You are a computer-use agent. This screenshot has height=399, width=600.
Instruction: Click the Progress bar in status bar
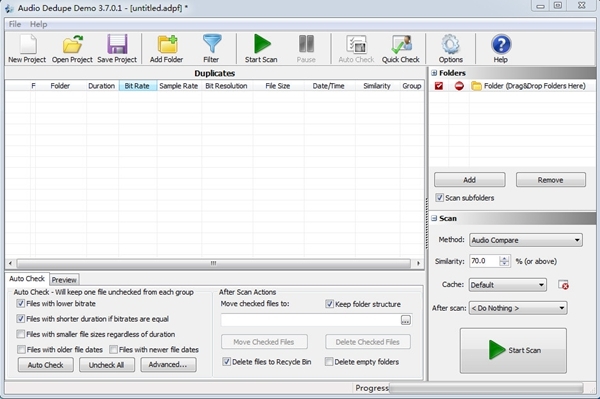click(x=486, y=388)
